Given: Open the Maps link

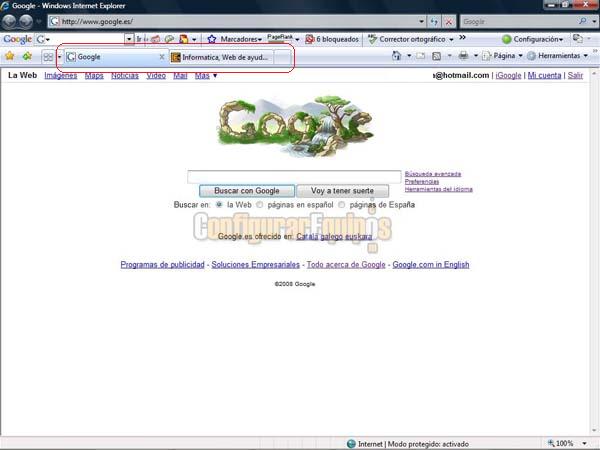Looking at the screenshot, I should coord(94,75).
